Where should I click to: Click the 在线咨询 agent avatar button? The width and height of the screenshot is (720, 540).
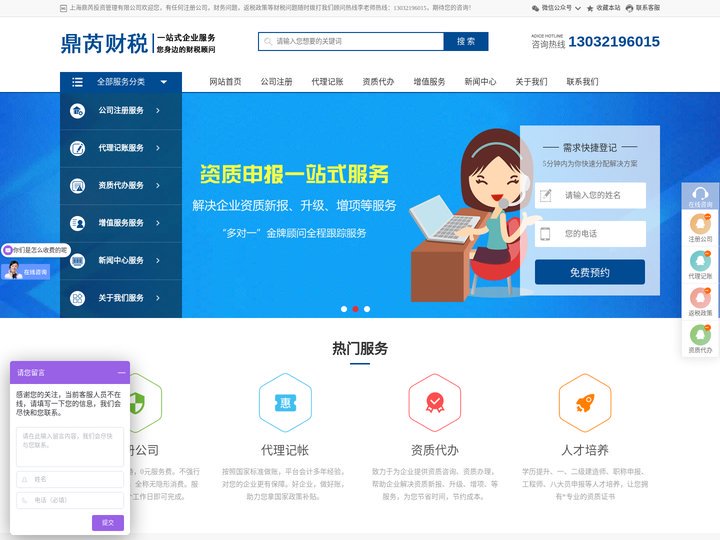click(x=25, y=270)
